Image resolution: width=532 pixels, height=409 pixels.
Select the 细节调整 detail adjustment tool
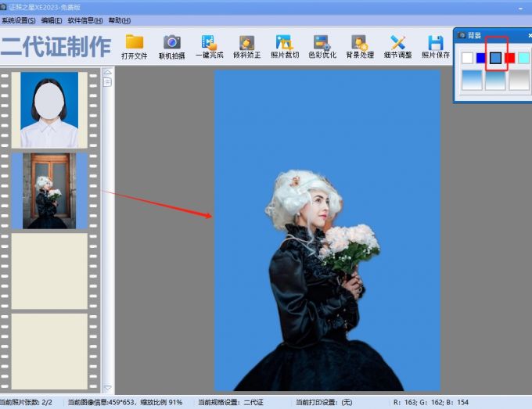tap(397, 43)
